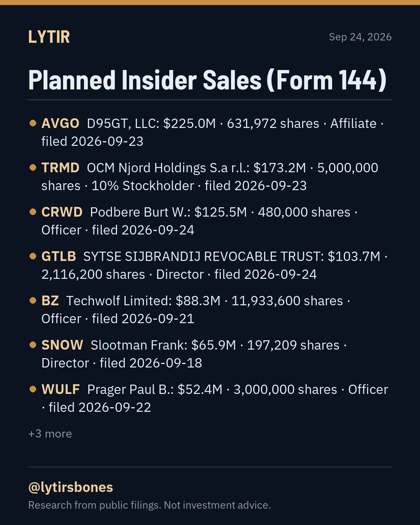Click the LYTIR logo text
This screenshot has height=525, width=420.
[x=49, y=37]
